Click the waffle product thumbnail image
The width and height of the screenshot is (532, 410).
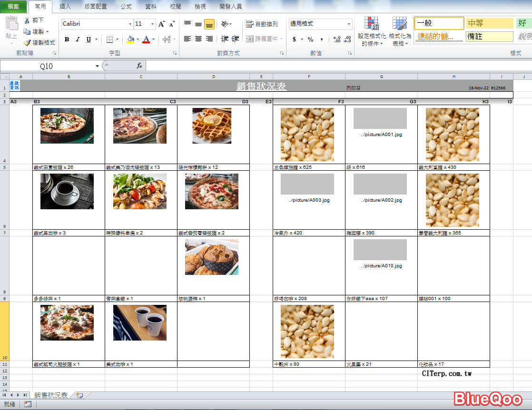[212, 126]
